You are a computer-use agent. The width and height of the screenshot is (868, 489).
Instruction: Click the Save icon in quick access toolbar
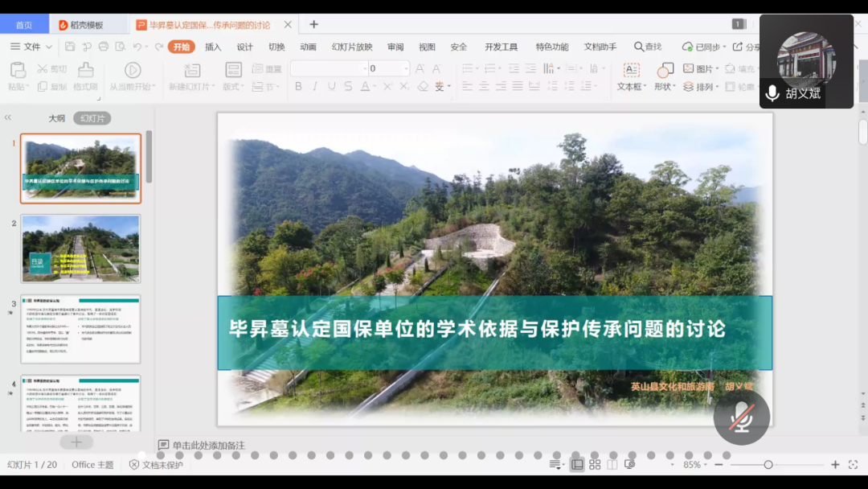(x=70, y=47)
